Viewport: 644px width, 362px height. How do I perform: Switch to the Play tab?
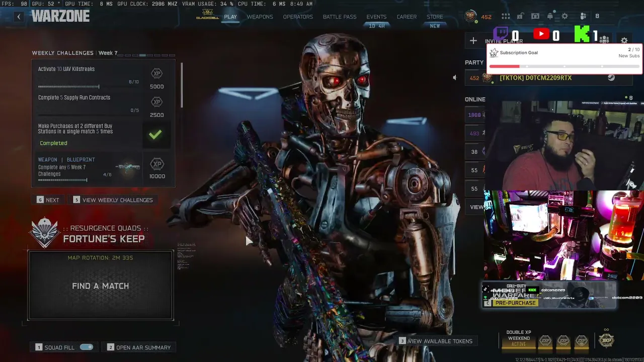230,17
